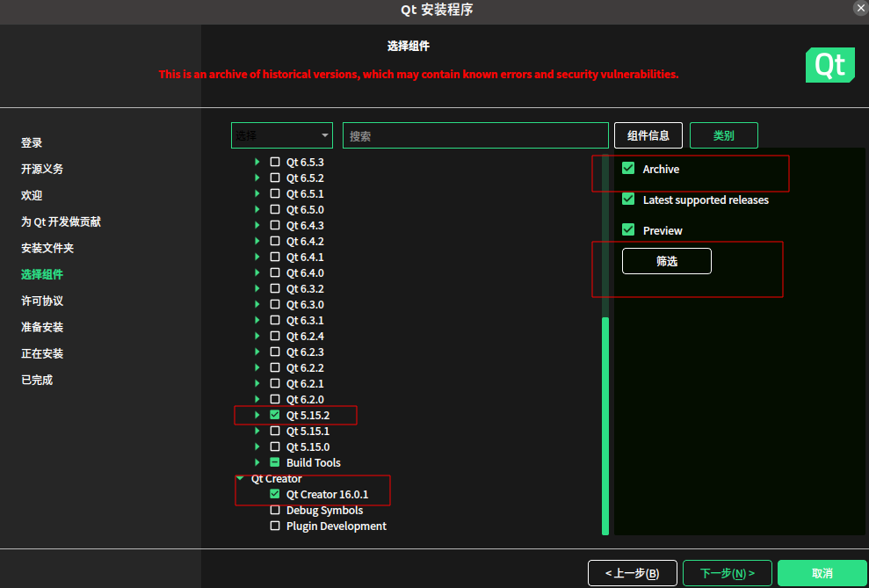The width and height of the screenshot is (869, 588).
Task: Select the 开源义务 step in sidebar
Action: coord(42,169)
